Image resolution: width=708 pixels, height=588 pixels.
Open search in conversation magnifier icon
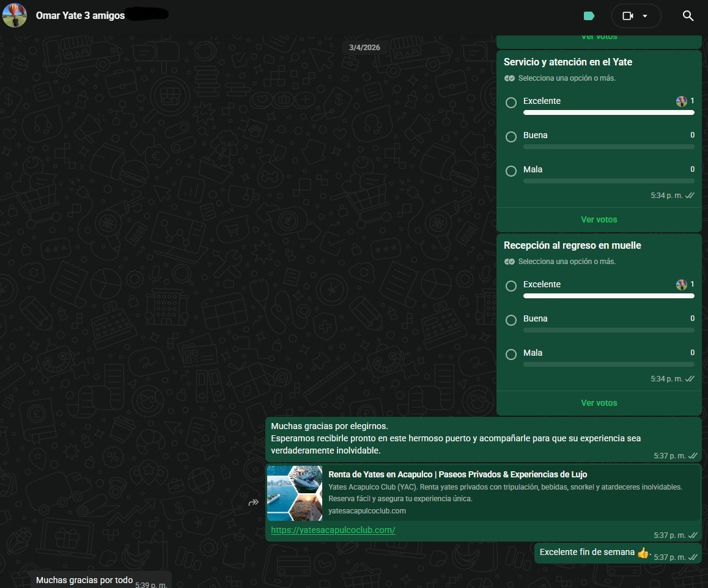pos(688,16)
